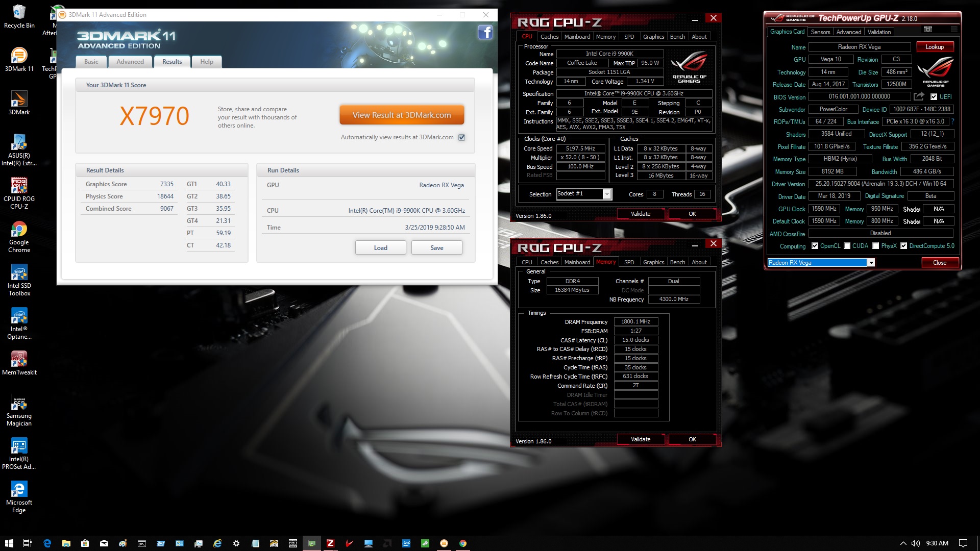
Task: Click OK in the bottom CPU-Z window
Action: 692,439
